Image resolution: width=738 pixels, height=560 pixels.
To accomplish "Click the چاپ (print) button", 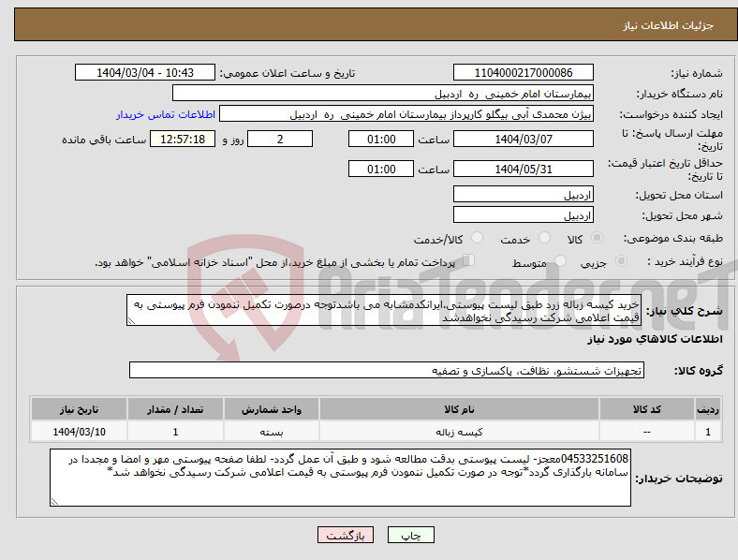I will click(x=410, y=535).
